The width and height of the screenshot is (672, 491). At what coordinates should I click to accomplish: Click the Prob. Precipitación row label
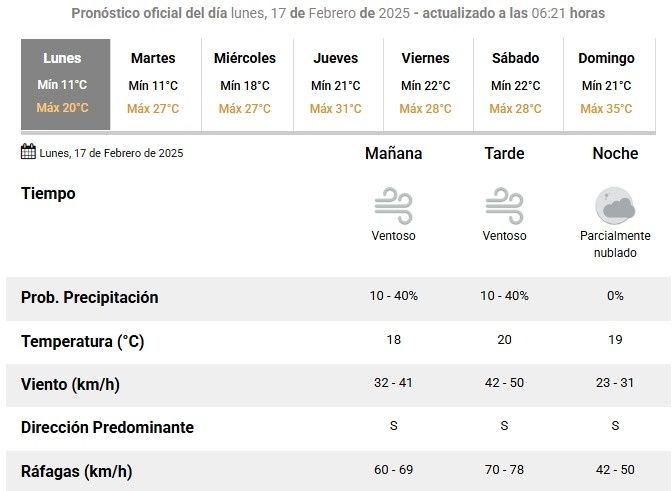90,297
